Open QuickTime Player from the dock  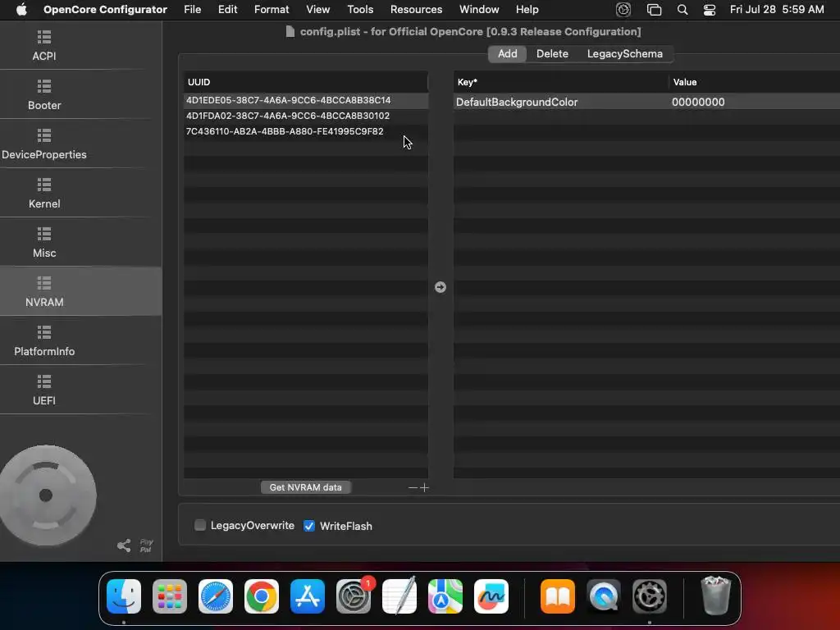(x=604, y=596)
